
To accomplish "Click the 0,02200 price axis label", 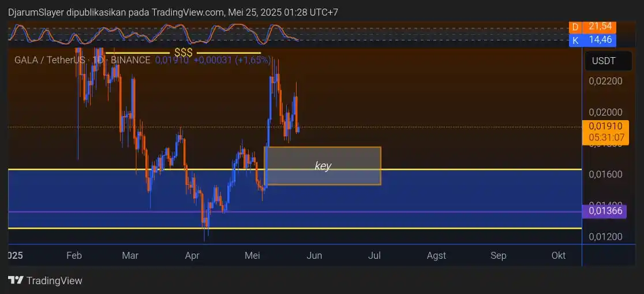I will click(605, 81).
